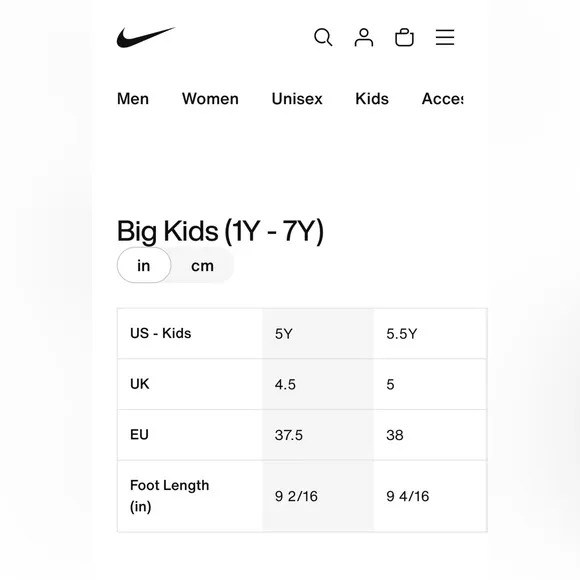580x580 pixels.
Task: Open the search magnifier icon
Action: click(x=323, y=37)
